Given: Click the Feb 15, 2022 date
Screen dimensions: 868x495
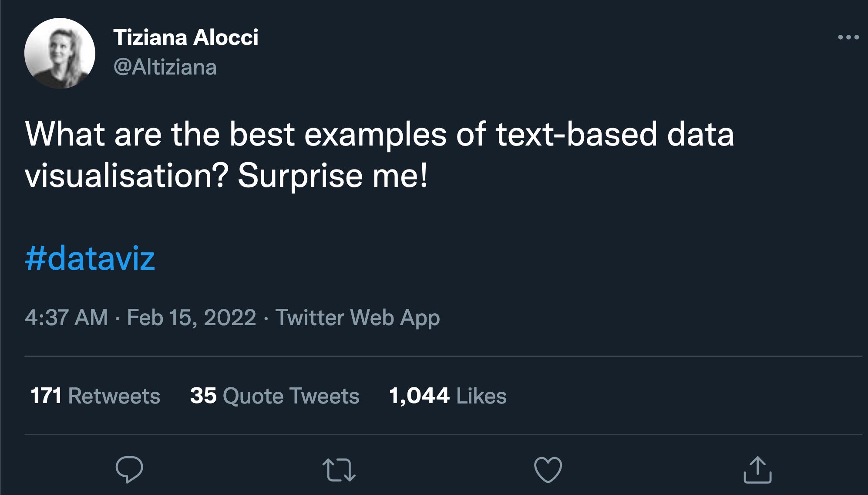Looking at the screenshot, I should click(192, 317).
